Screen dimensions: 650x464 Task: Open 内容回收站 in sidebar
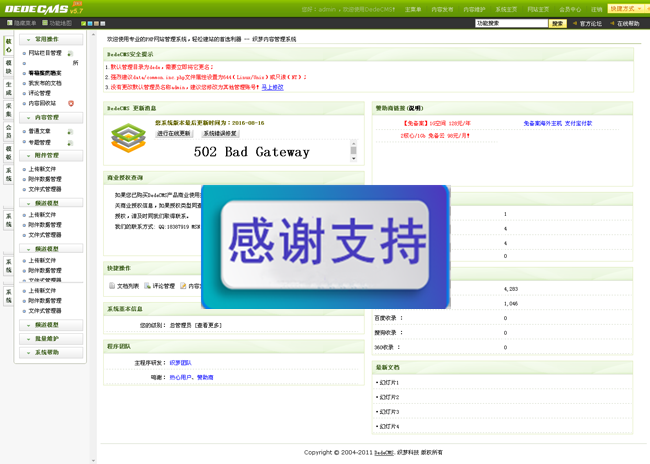(42, 103)
